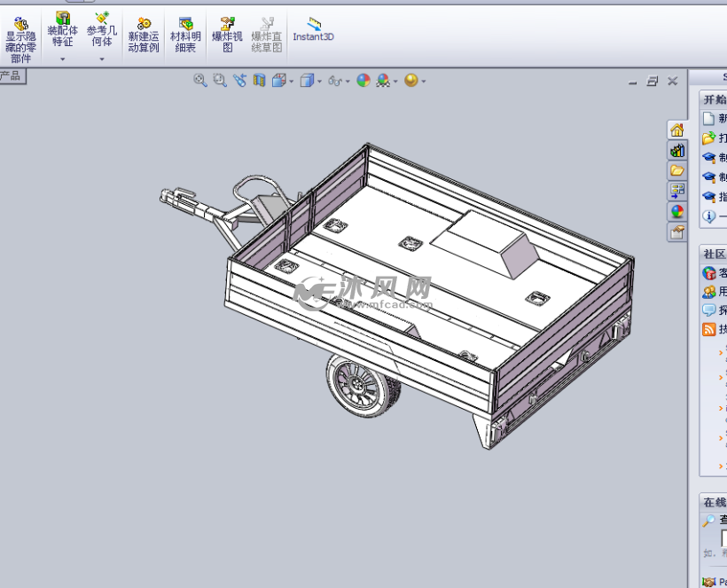
Task: Click Zoom to Fit magnifier icon
Action: 200,81
